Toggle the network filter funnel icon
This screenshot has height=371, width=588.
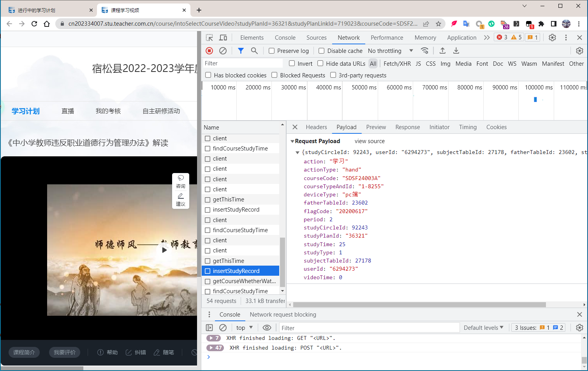pyautogui.click(x=241, y=51)
